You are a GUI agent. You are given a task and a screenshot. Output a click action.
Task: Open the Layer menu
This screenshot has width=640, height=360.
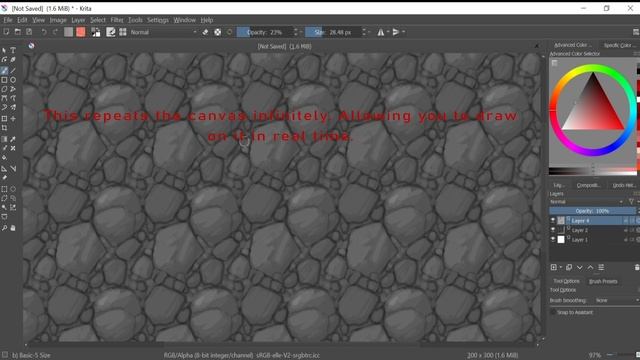[x=78, y=20]
